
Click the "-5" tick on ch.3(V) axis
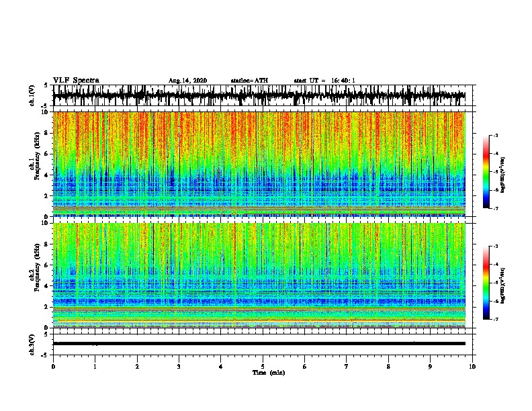45,355
